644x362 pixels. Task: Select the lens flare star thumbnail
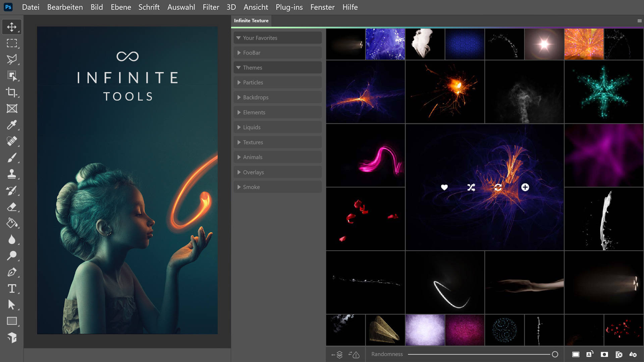544,44
